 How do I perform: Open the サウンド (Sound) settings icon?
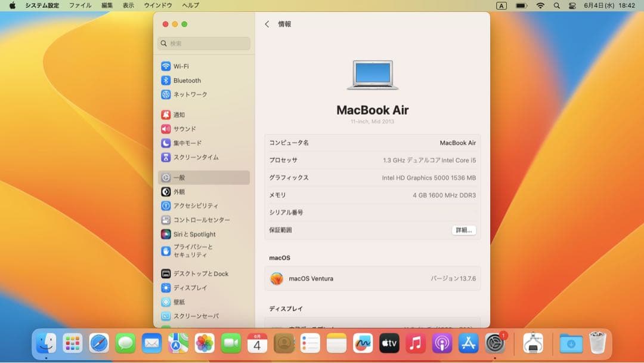pyautogui.click(x=182, y=128)
